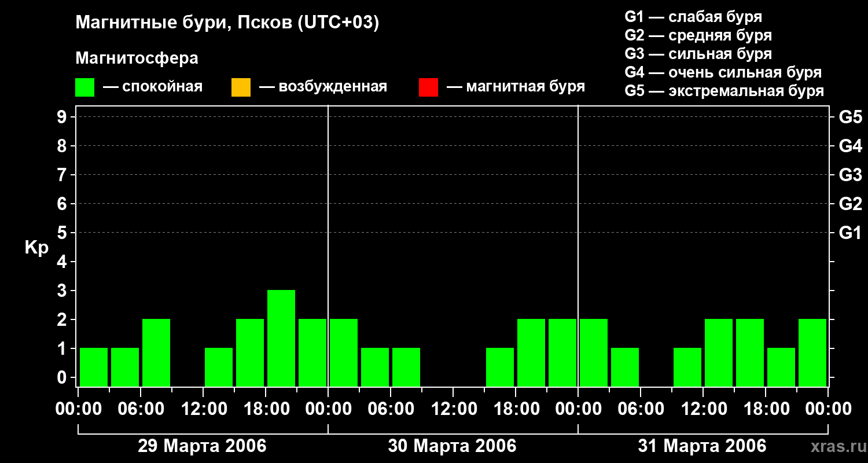Click the 'G5 — экстремальная буря' legend line

724,91
